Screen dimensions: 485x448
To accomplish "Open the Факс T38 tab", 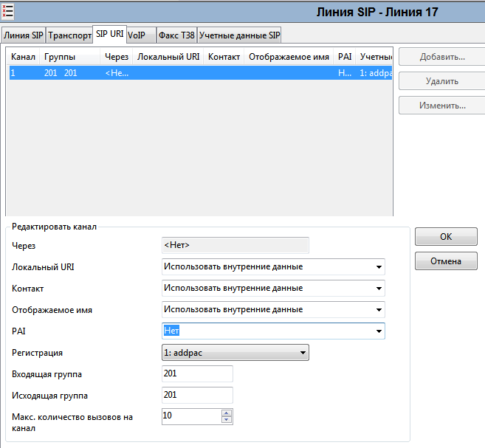I will (x=176, y=35).
